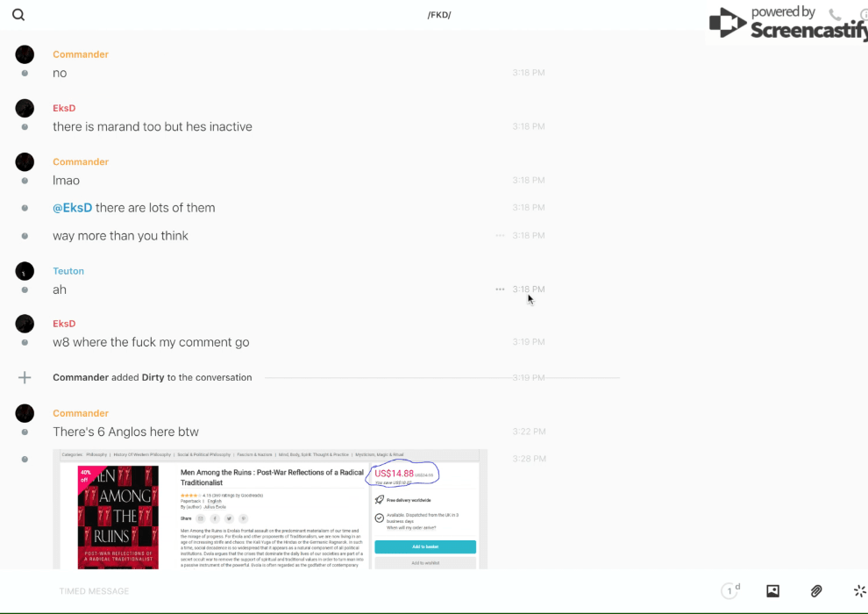Click the image upload icon
The width and height of the screenshot is (868, 614).
click(772, 591)
